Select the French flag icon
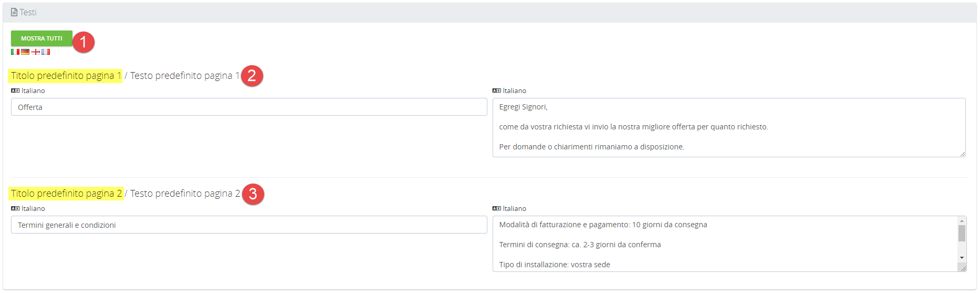This screenshot has height=293, width=980. click(x=46, y=52)
